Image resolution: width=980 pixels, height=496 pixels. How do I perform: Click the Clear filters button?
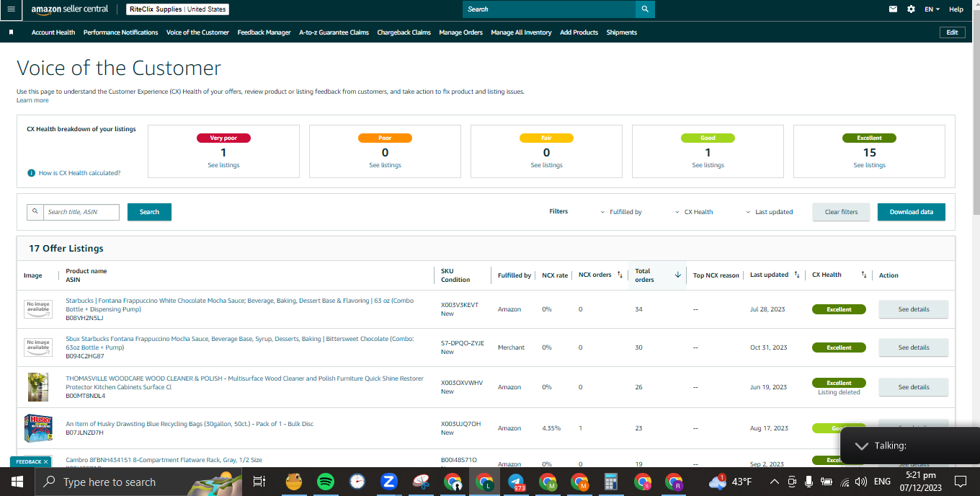(842, 212)
